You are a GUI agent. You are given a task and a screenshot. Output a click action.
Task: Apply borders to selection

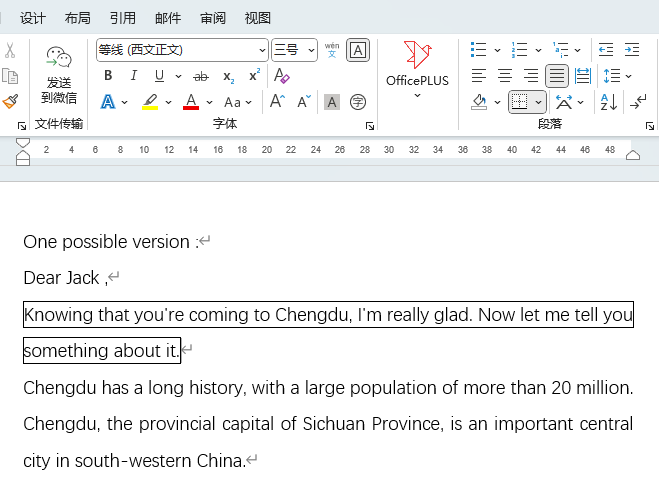520,102
